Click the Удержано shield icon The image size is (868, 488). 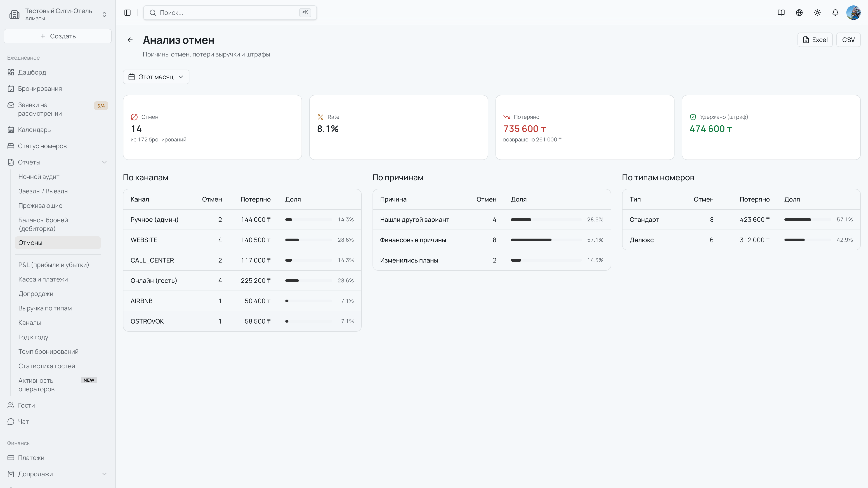coord(693,117)
